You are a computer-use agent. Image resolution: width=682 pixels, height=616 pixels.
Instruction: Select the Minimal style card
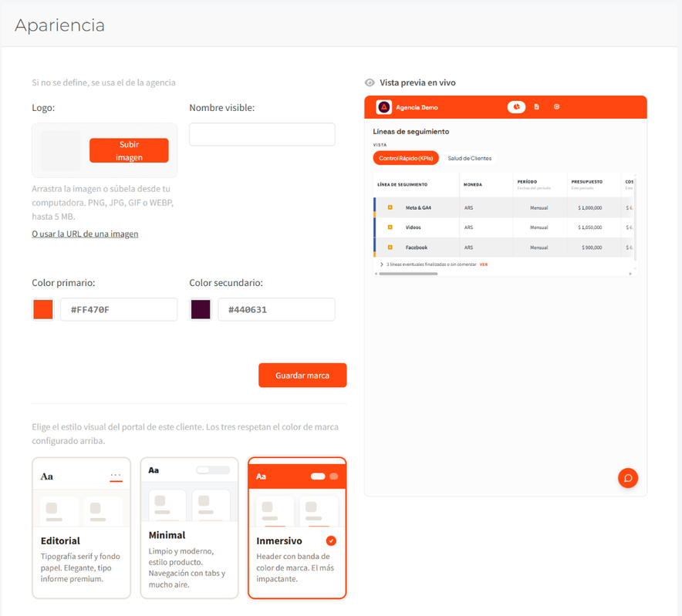click(189, 528)
